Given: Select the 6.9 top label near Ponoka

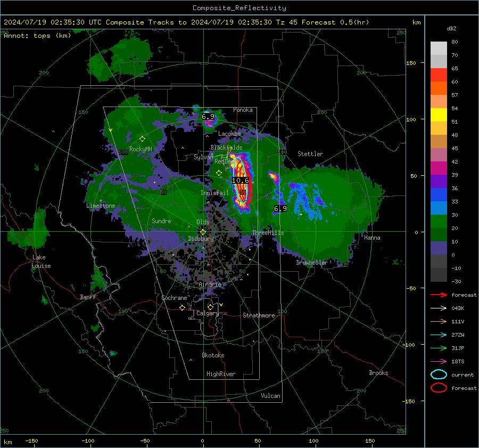Looking at the screenshot, I should click(x=208, y=117).
